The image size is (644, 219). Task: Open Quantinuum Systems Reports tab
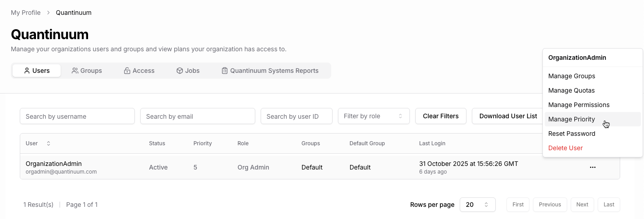click(270, 71)
